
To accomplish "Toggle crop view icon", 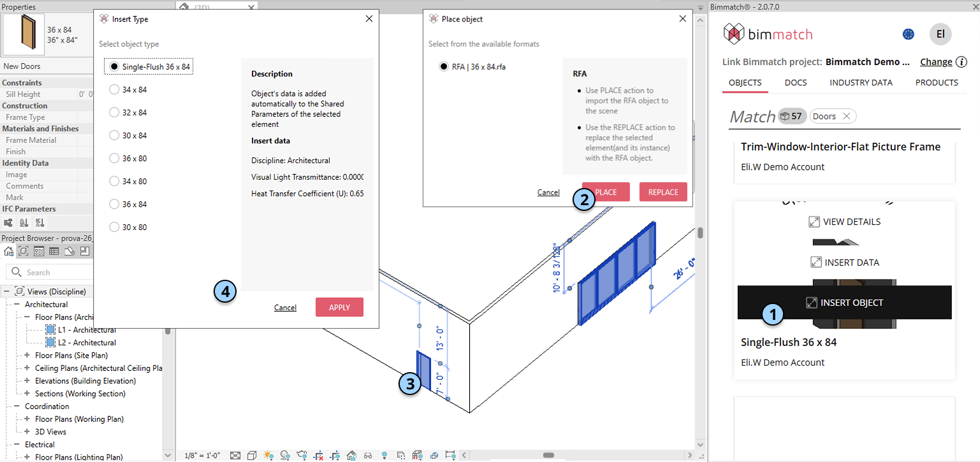I will coord(318,456).
